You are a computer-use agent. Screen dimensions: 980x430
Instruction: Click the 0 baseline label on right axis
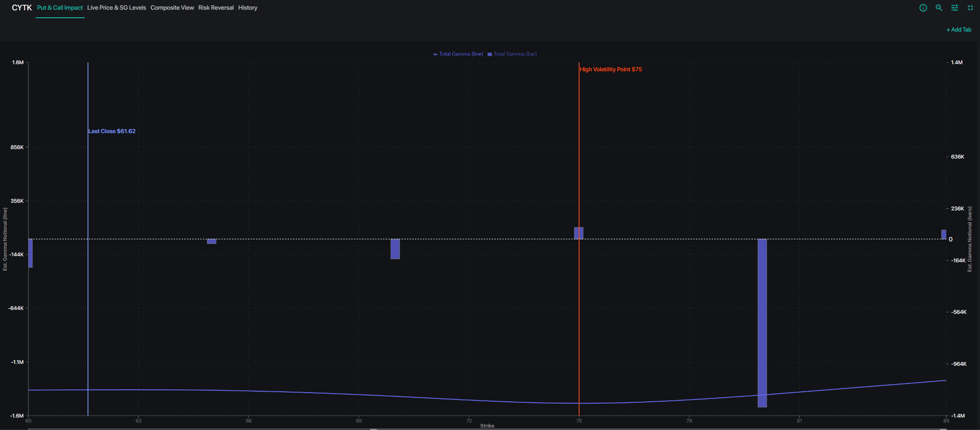pyautogui.click(x=951, y=239)
